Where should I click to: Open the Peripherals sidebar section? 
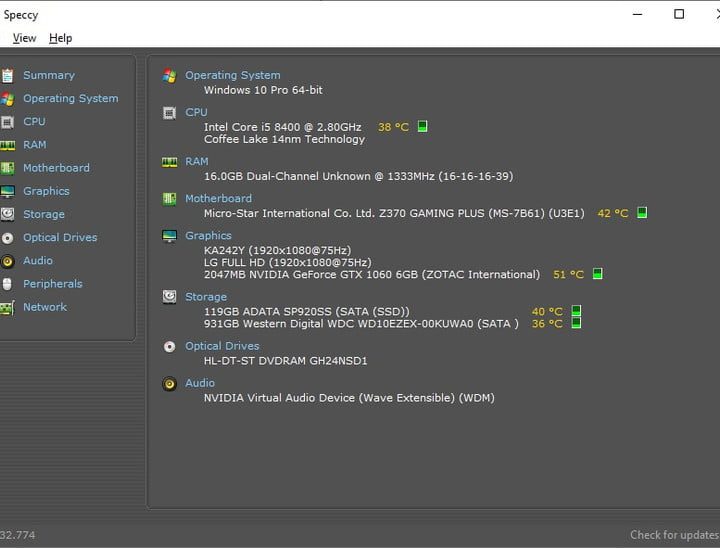pos(53,284)
